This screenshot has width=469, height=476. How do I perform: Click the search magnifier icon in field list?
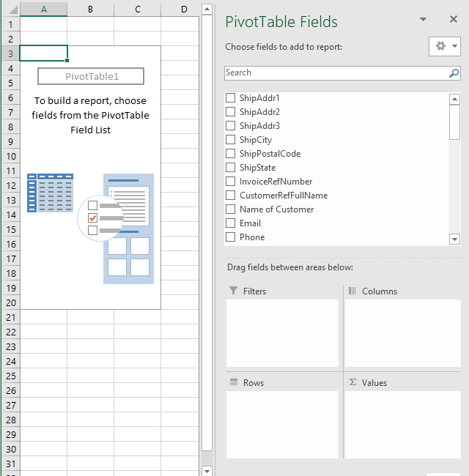(454, 73)
